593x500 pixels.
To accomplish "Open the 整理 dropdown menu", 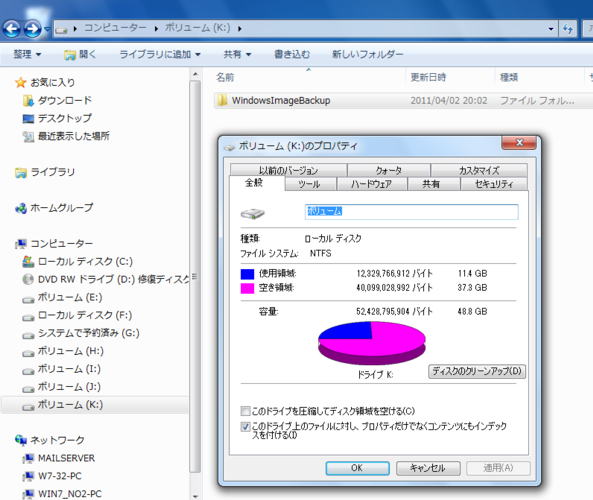I will 27,54.
